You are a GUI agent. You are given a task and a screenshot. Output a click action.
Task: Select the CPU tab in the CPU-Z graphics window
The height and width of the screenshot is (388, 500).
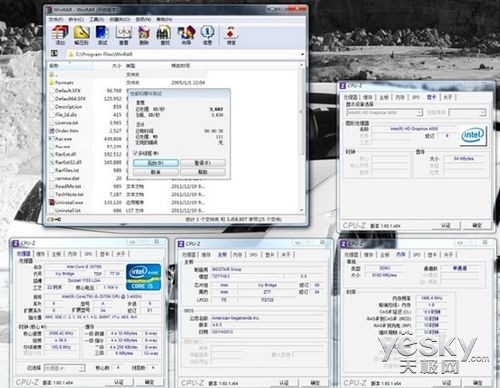tap(351, 97)
